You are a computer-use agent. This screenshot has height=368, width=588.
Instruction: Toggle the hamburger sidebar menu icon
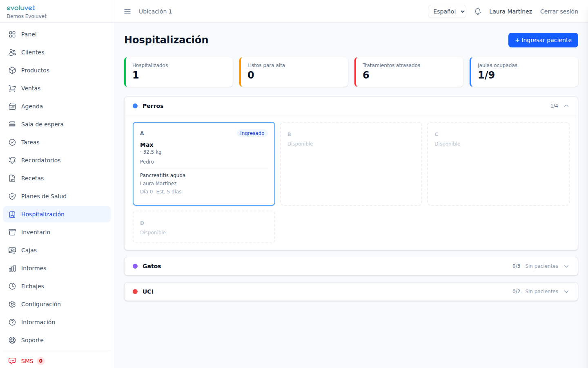127,11
